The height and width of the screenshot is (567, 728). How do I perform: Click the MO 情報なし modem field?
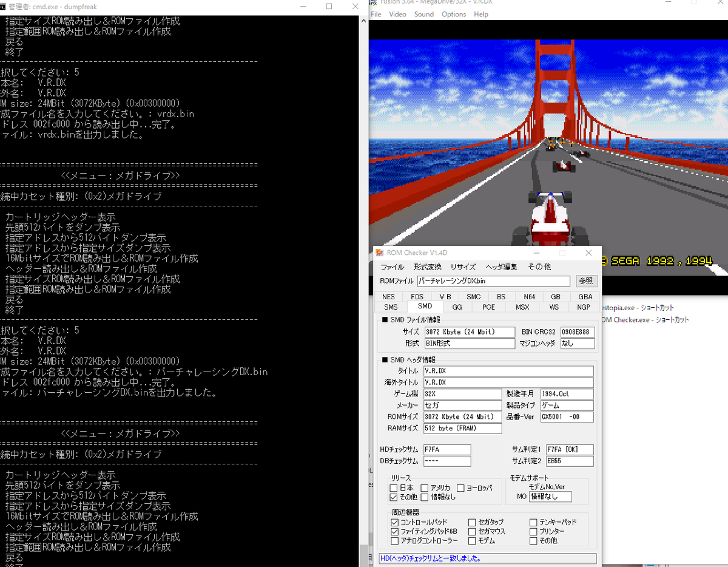tap(550, 497)
